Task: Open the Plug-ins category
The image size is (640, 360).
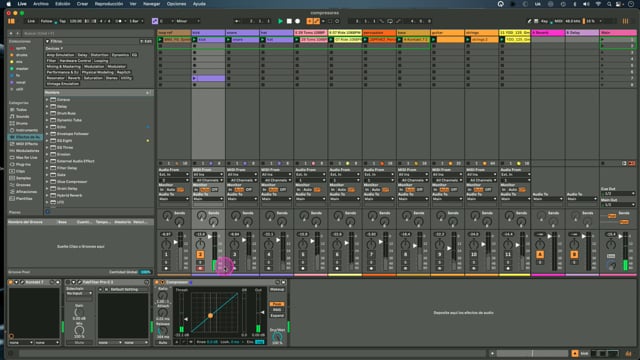Action: pyautogui.click(x=22, y=164)
